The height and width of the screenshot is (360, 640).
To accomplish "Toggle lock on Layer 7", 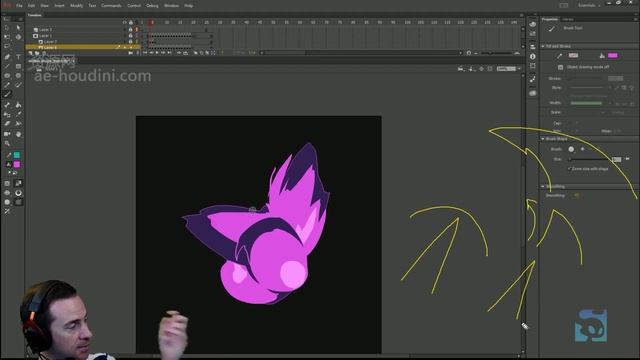I will point(131,42).
